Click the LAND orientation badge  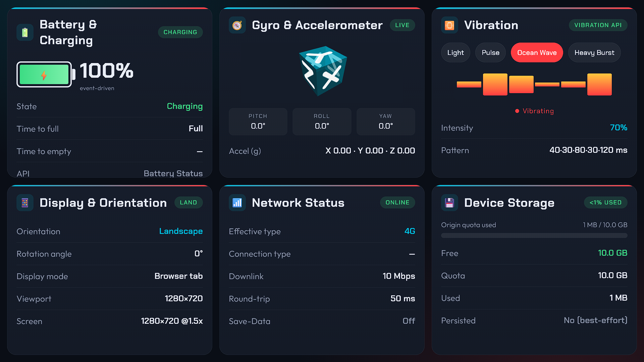pos(189,202)
